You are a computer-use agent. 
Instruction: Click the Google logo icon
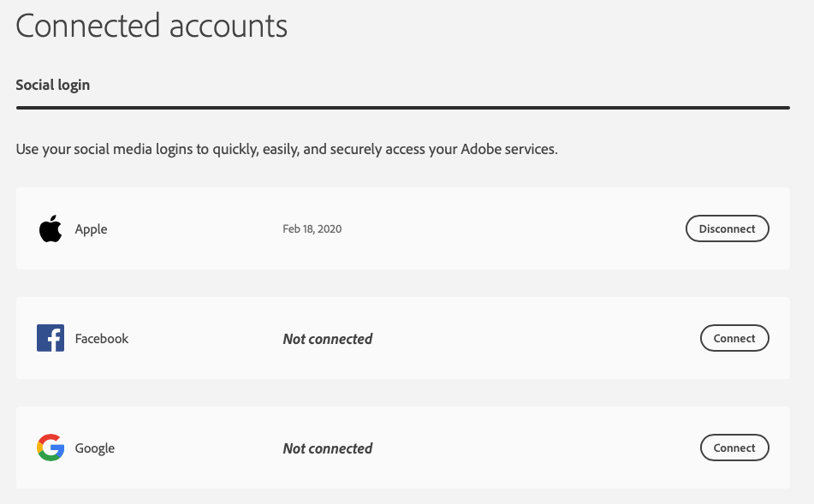click(51, 448)
